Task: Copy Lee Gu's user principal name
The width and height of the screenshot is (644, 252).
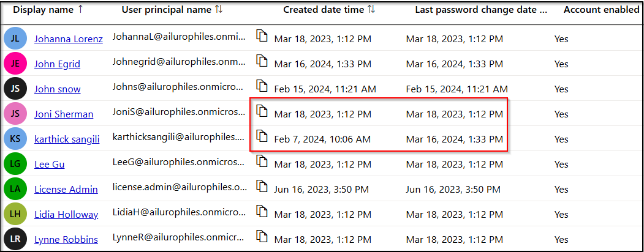Action: coord(262,161)
